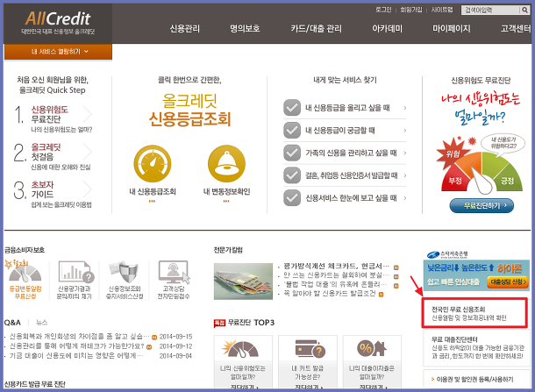Image resolution: width=535 pixels, height=392 pixels.
Task: Click the red 독점 badge by 무료진단 TOP3
Action: [219, 323]
